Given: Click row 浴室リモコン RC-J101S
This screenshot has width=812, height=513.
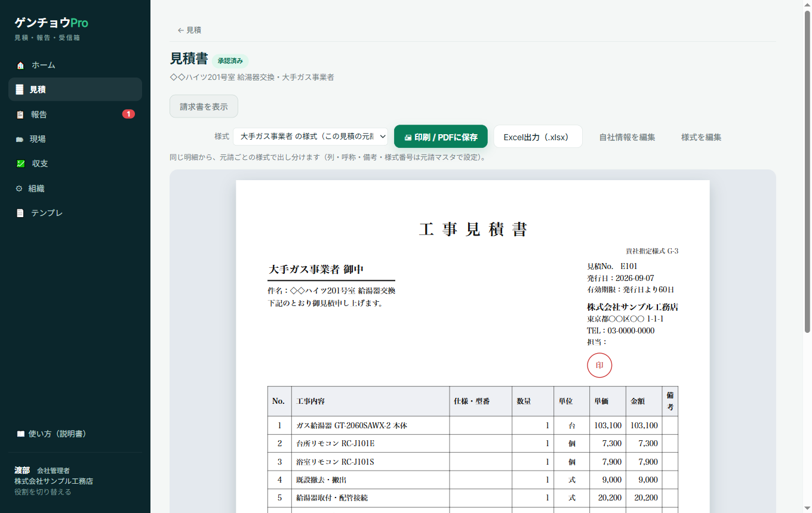Looking at the screenshot, I should pyautogui.click(x=473, y=462).
